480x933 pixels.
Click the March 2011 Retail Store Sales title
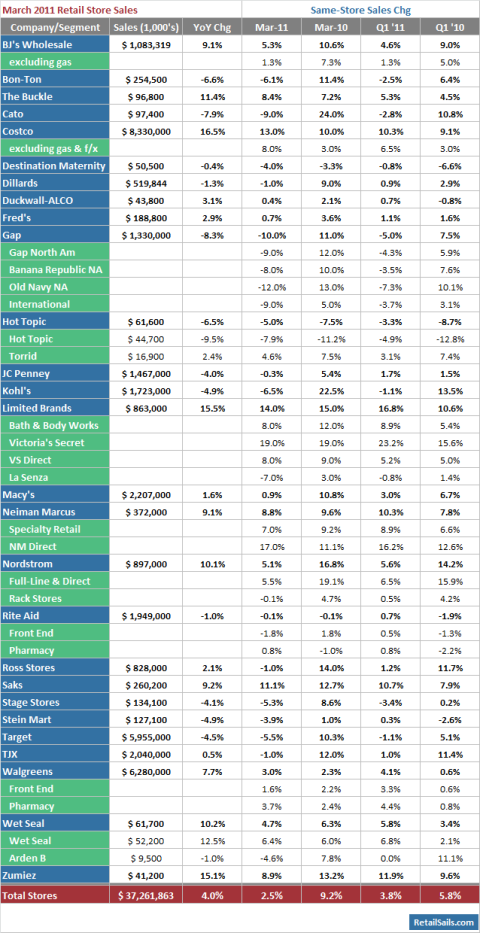[x=70, y=10]
